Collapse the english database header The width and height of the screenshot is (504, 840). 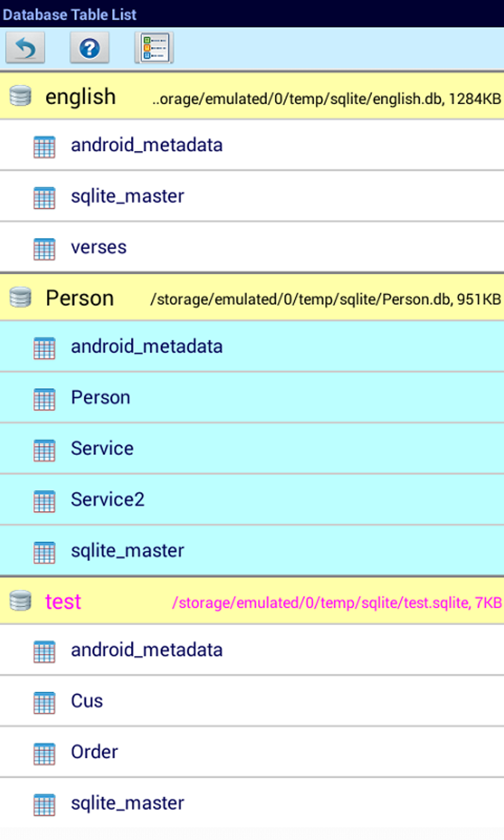[x=81, y=97]
